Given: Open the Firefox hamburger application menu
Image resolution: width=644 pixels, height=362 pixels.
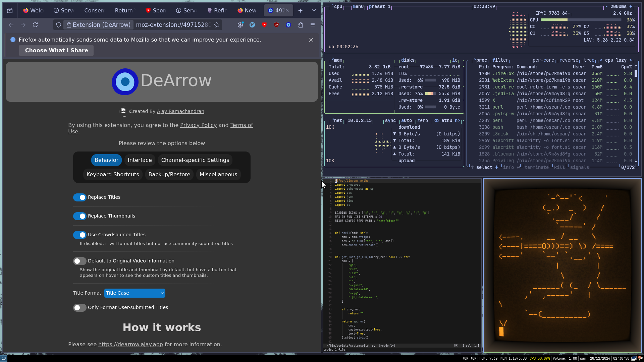Looking at the screenshot, I should [313, 25].
